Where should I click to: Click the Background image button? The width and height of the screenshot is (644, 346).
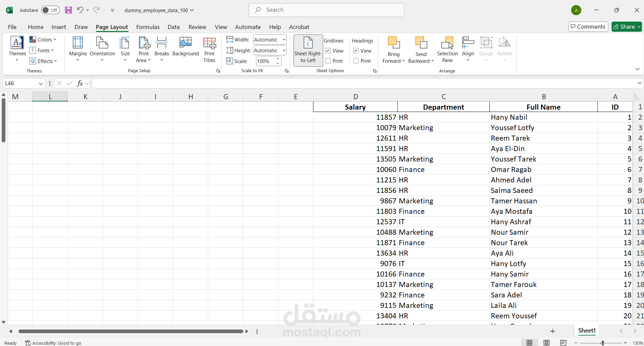click(186, 47)
